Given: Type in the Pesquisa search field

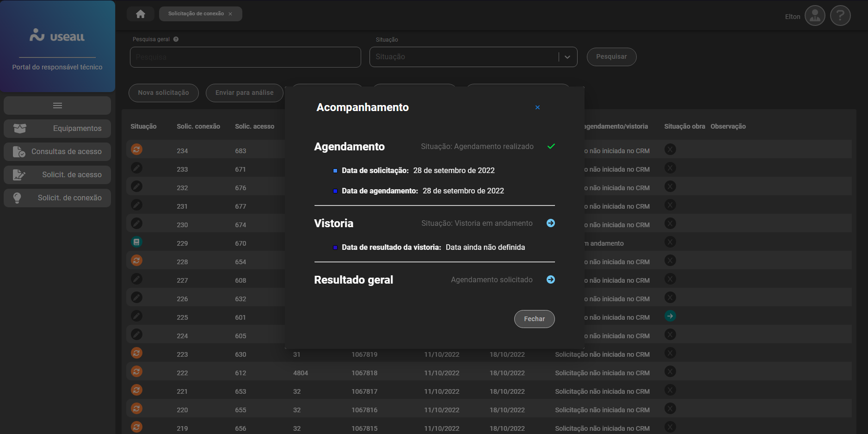Looking at the screenshot, I should (245, 57).
